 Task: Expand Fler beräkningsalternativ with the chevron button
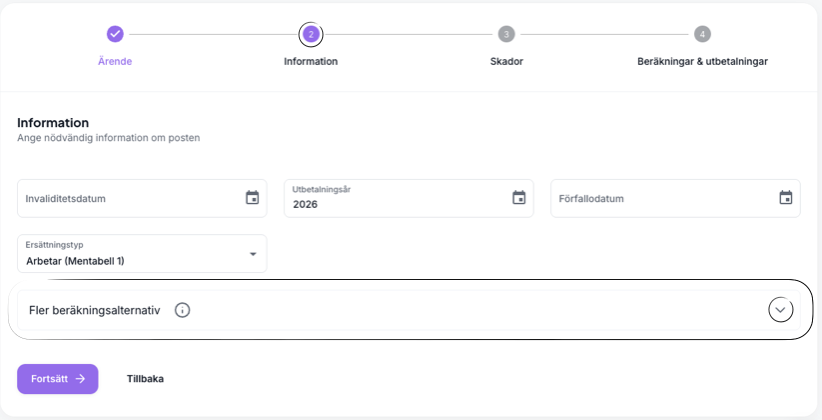point(781,310)
